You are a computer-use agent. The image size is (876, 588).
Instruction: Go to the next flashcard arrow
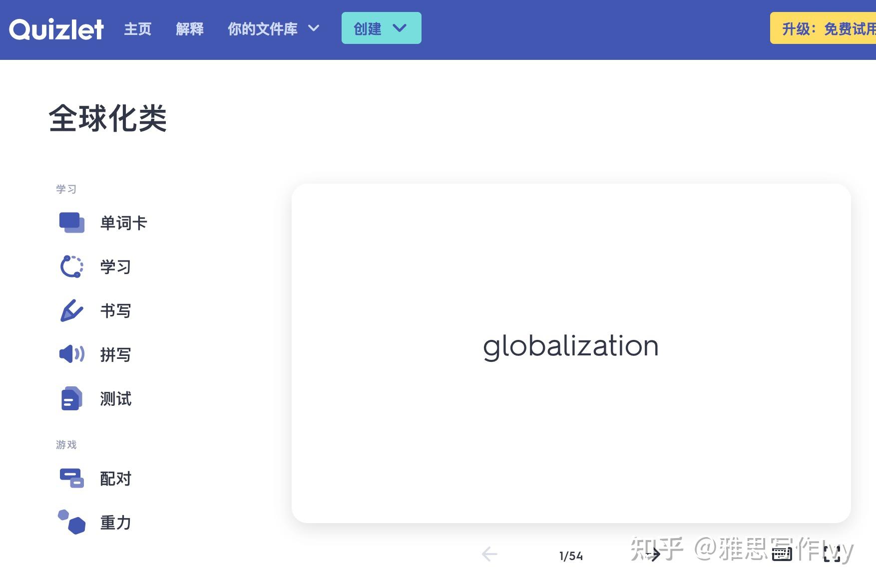(x=653, y=554)
